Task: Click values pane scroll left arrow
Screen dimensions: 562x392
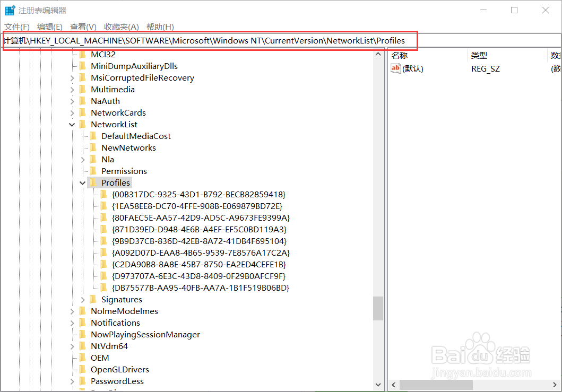Action: (394, 385)
